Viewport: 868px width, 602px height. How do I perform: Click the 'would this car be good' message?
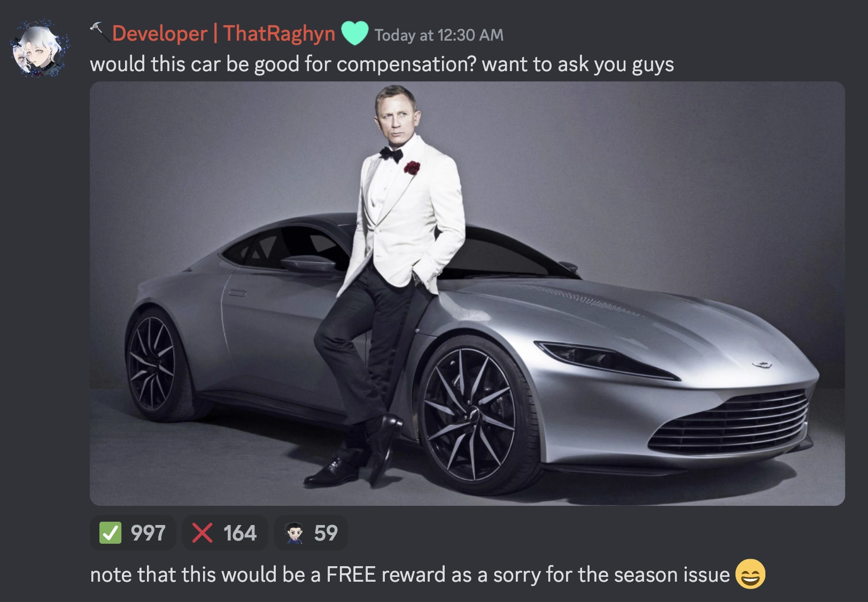tap(382, 64)
